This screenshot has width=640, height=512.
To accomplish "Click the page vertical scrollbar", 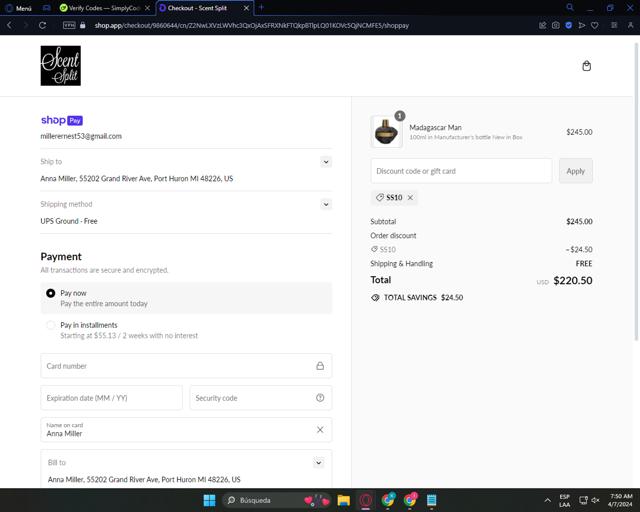I will pyautogui.click(x=636, y=192).
